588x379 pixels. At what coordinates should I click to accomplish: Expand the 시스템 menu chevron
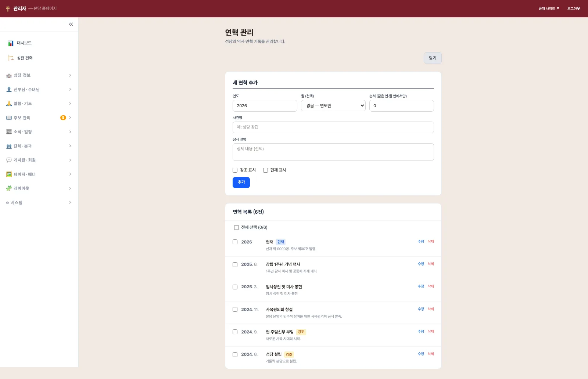pos(70,203)
